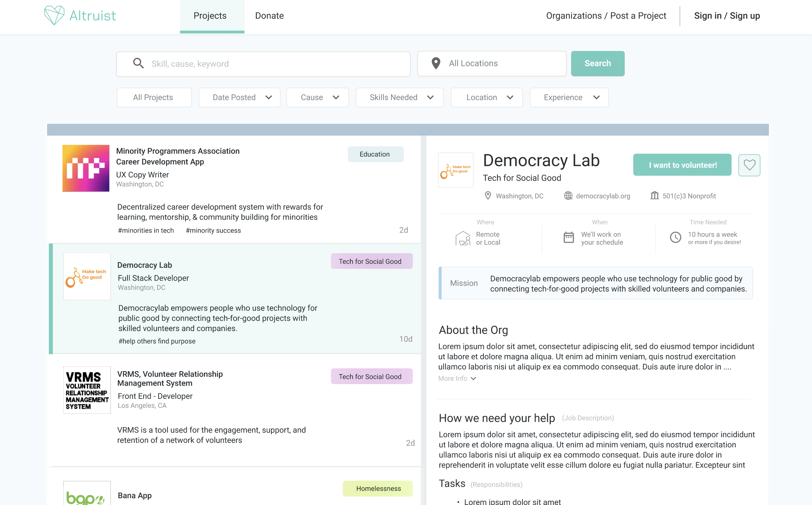Switch to the Donate tab
This screenshot has width=812, height=505.
point(269,16)
